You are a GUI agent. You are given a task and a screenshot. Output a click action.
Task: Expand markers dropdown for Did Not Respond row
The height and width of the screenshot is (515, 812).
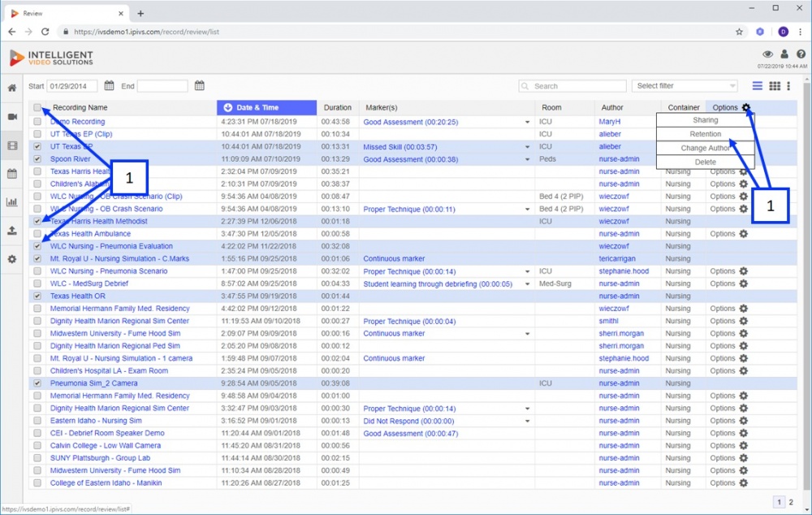click(527, 422)
